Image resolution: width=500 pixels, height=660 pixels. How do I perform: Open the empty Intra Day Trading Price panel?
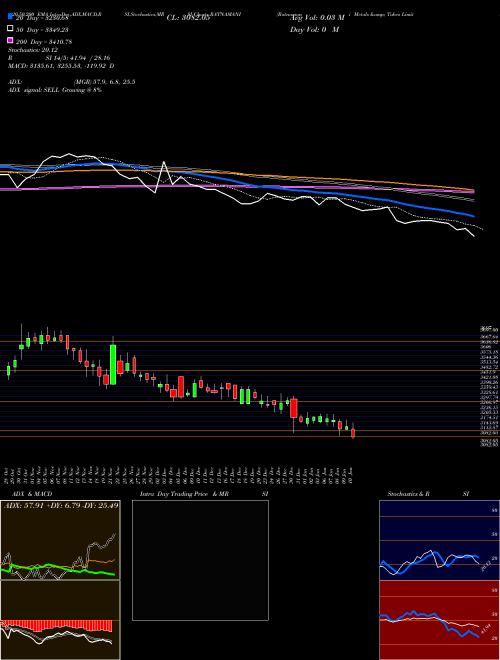pos(200,560)
